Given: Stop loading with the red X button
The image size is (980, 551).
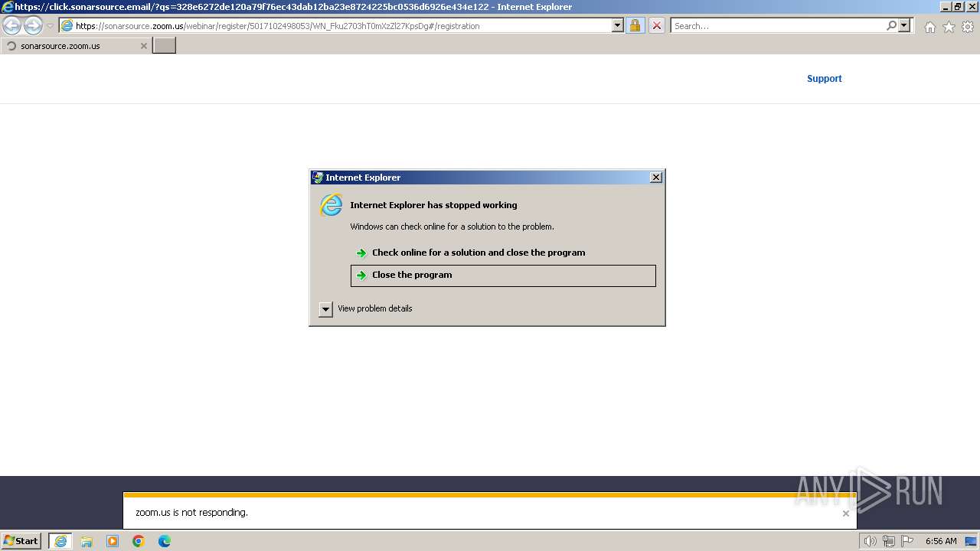Looking at the screenshot, I should tap(656, 25).
